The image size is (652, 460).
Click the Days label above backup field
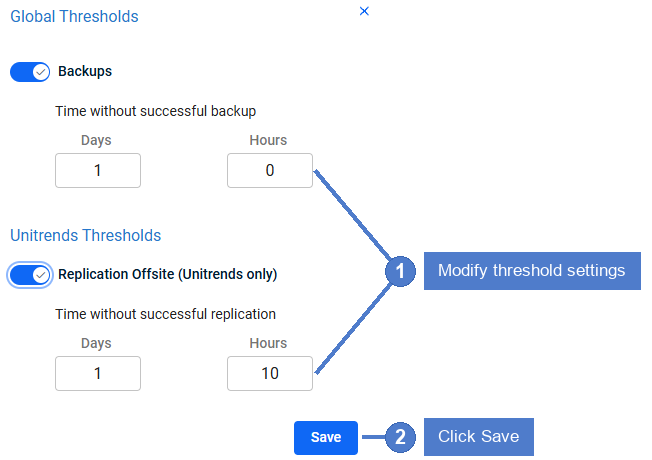(96, 140)
